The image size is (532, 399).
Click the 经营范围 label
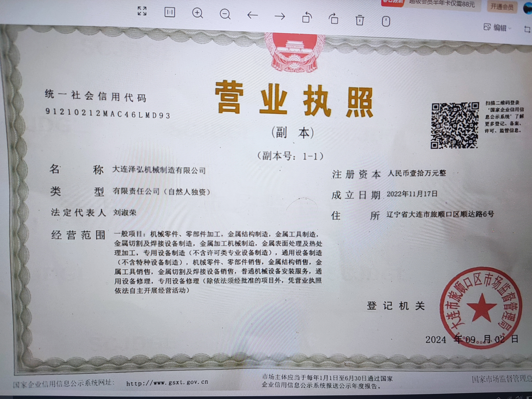pyautogui.click(x=78, y=235)
